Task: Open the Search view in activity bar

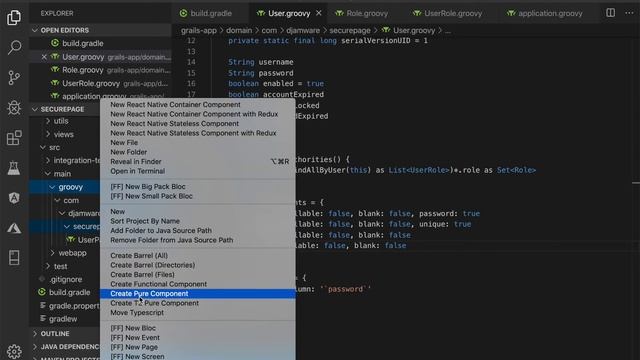Action: point(14,47)
